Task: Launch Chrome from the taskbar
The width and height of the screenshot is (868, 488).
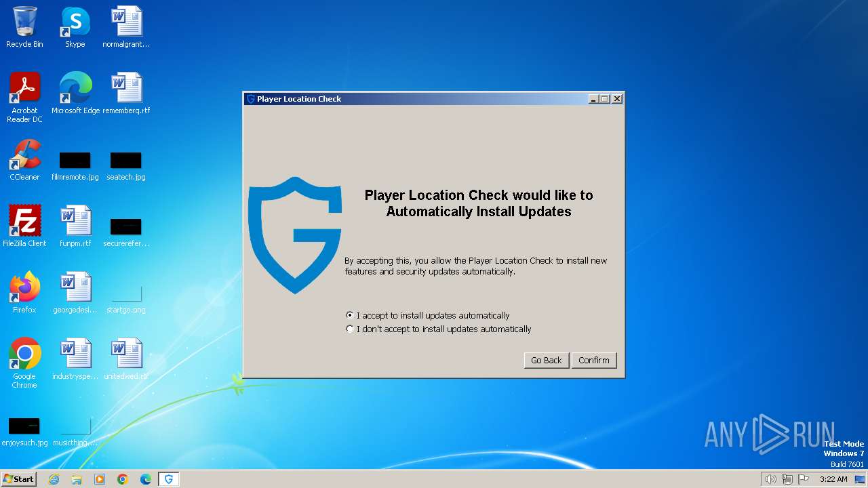Action: coord(123,479)
